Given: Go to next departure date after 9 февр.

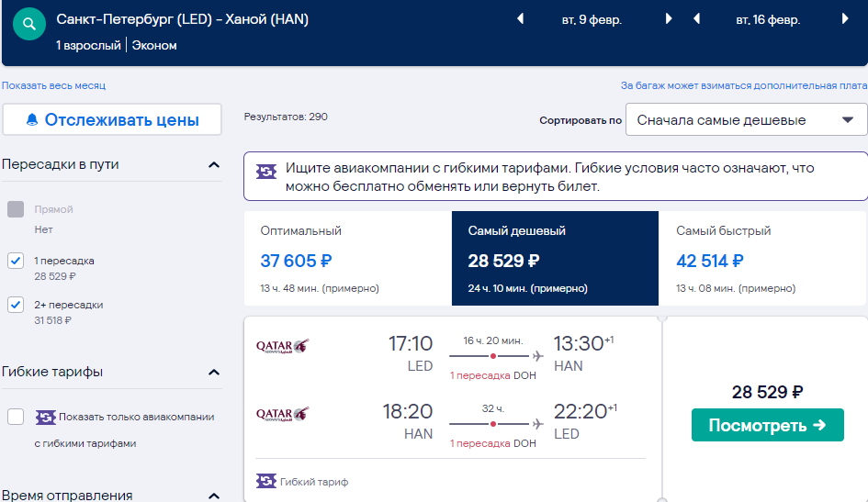Looking at the screenshot, I should (x=668, y=19).
